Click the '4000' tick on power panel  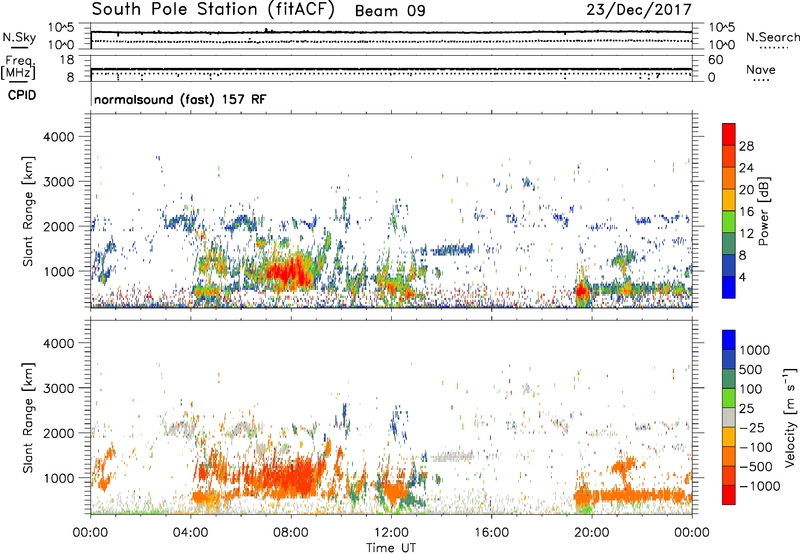(58, 137)
